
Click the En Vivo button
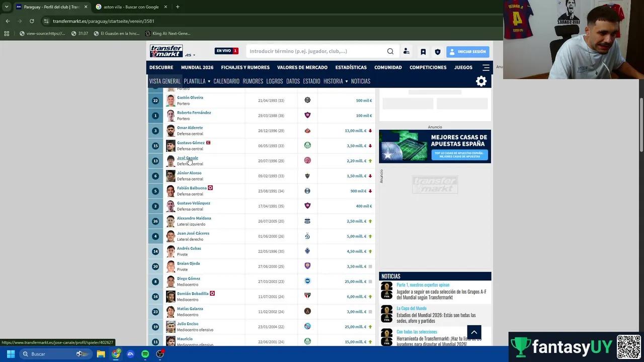click(x=226, y=51)
